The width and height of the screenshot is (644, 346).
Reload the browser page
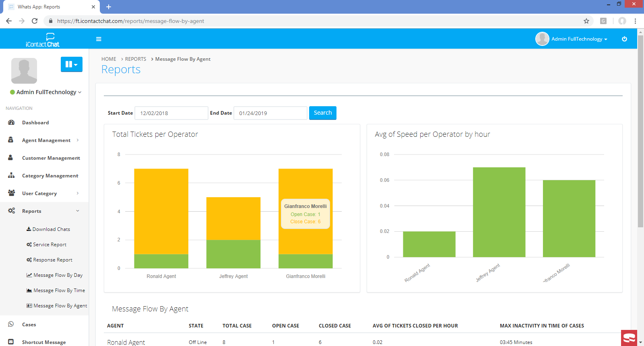pos(35,21)
